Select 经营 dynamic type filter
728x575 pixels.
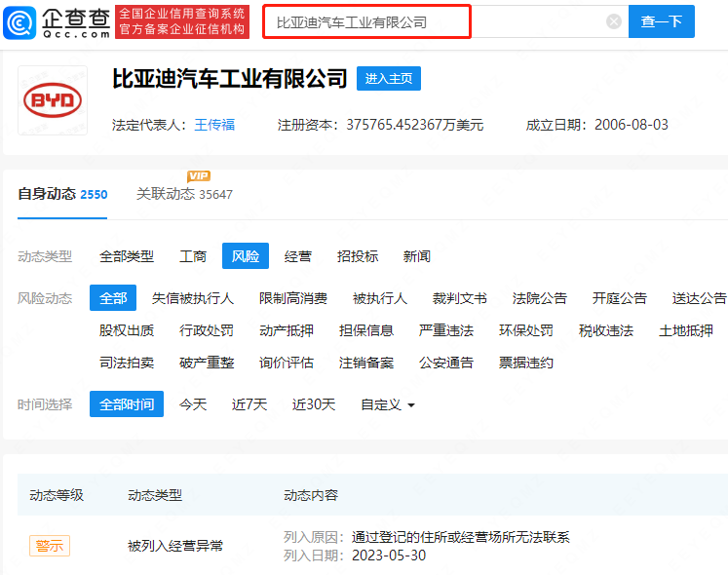tap(297, 256)
